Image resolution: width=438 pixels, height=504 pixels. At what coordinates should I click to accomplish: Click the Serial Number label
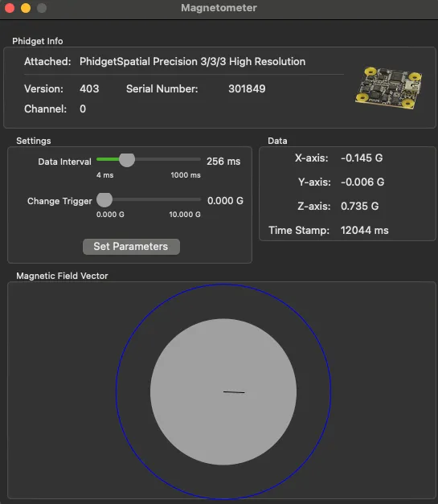coord(162,88)
